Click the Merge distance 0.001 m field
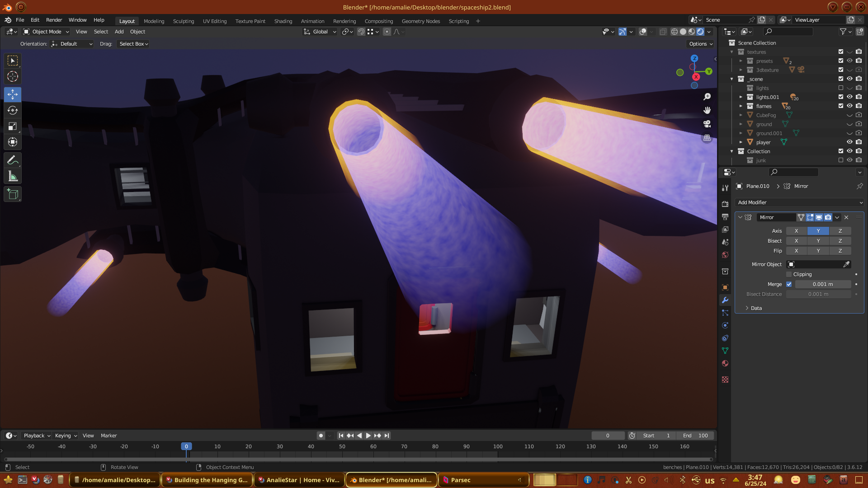 pos(822,284)
